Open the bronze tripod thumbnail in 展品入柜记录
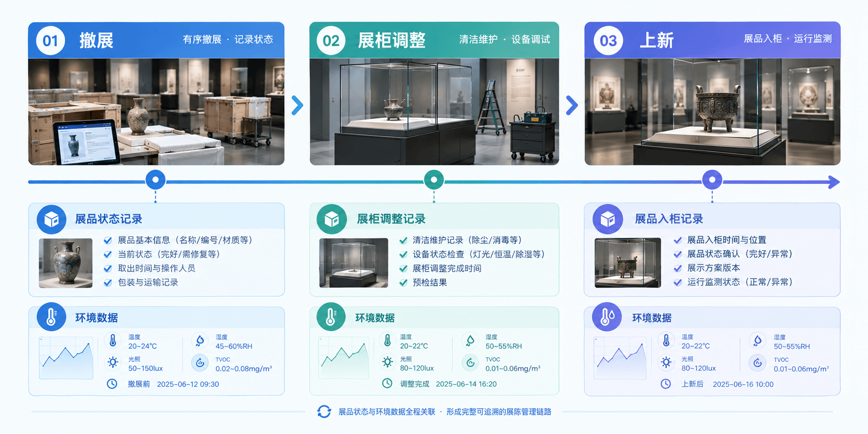Screen dimensions: 868x434 (x=628, y=263)
